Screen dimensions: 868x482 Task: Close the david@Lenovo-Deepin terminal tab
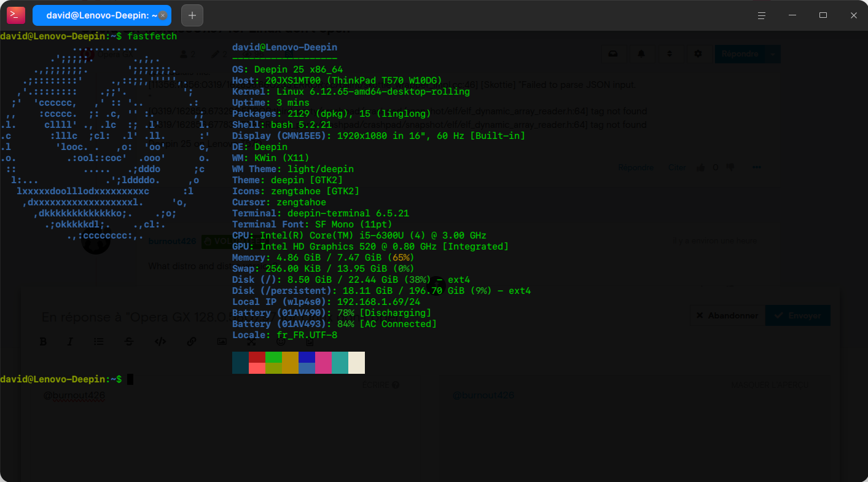(163, 15)
